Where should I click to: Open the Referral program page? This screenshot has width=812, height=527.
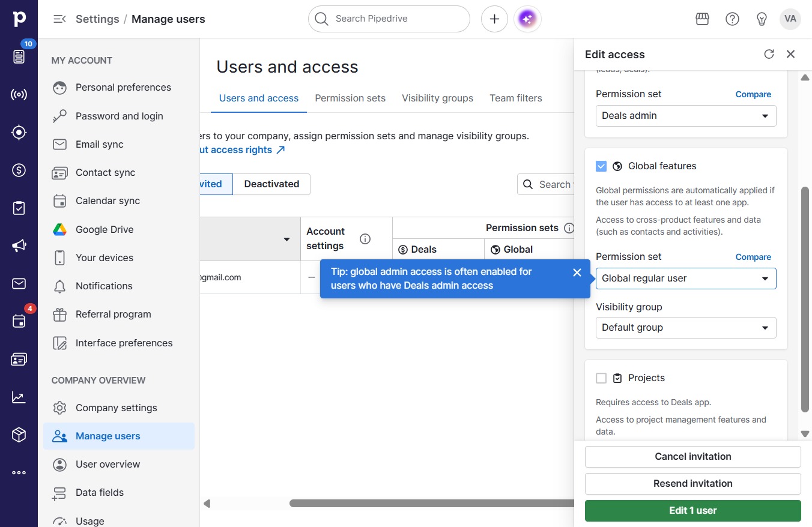click(x=119, y=315)
